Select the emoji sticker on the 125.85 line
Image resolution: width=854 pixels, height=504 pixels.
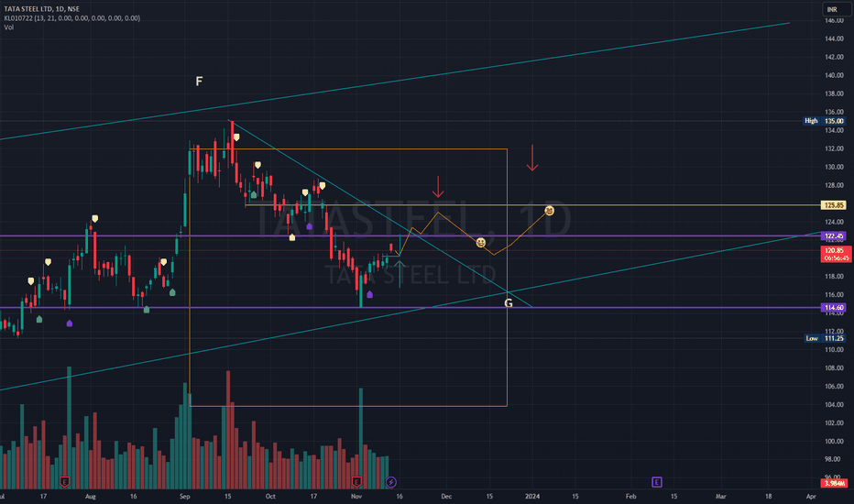(x=549, y=211)
